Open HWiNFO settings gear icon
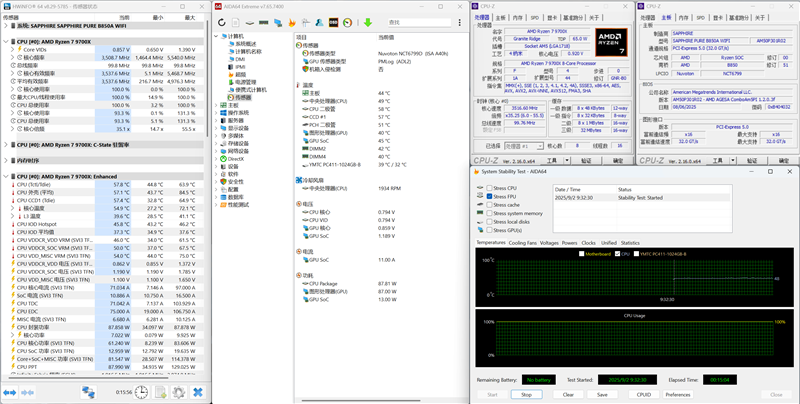Screen dimensions: 800x404 point(178,392)
